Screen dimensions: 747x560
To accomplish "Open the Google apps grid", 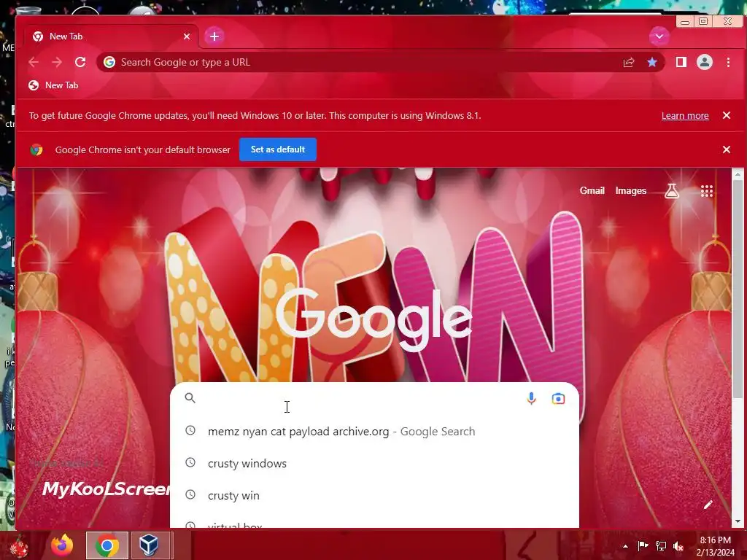I will tap(707, 191).
